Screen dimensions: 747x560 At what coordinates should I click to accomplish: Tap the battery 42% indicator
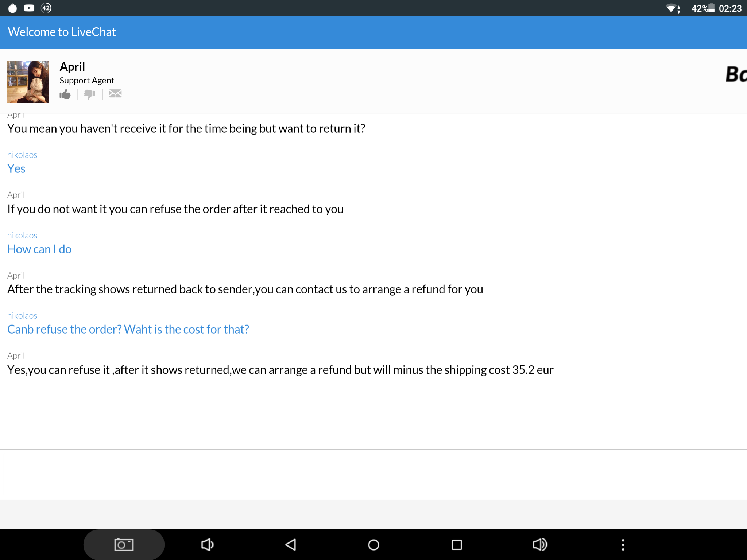click(703, 8)
